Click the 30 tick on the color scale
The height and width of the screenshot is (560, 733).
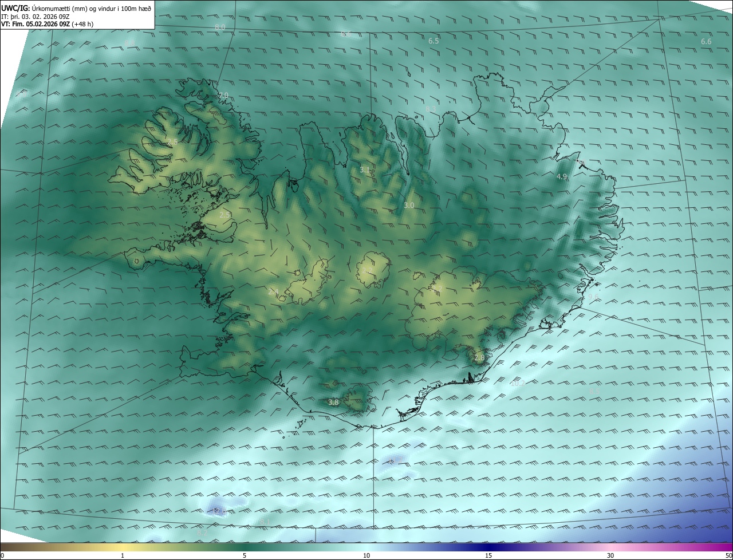click(x=610, y=555)
